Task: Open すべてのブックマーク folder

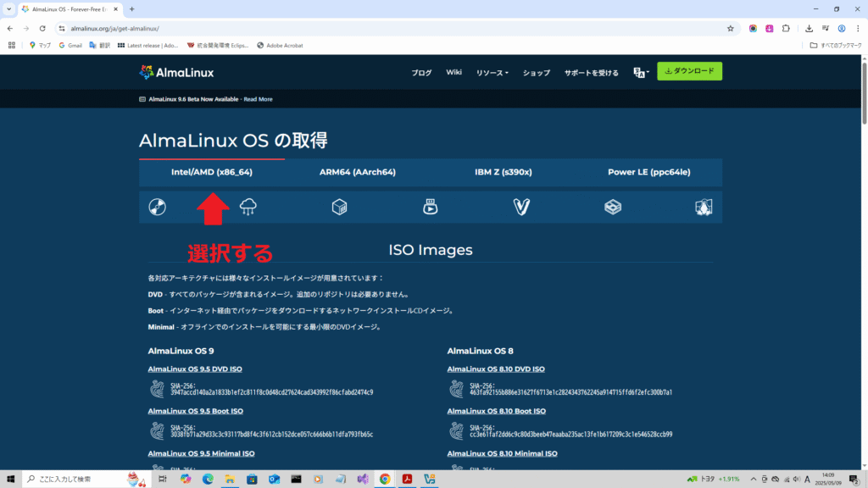Action: (836, 46)
